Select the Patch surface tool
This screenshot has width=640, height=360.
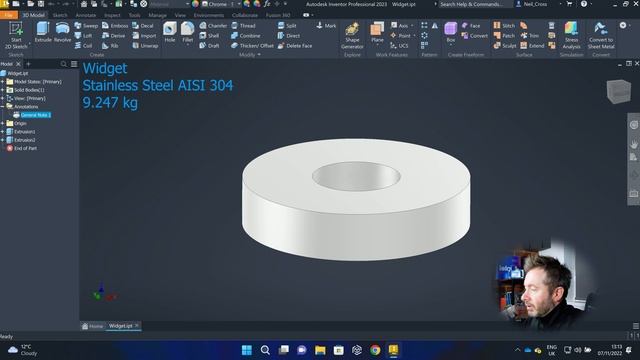click(x=504, y=36)
